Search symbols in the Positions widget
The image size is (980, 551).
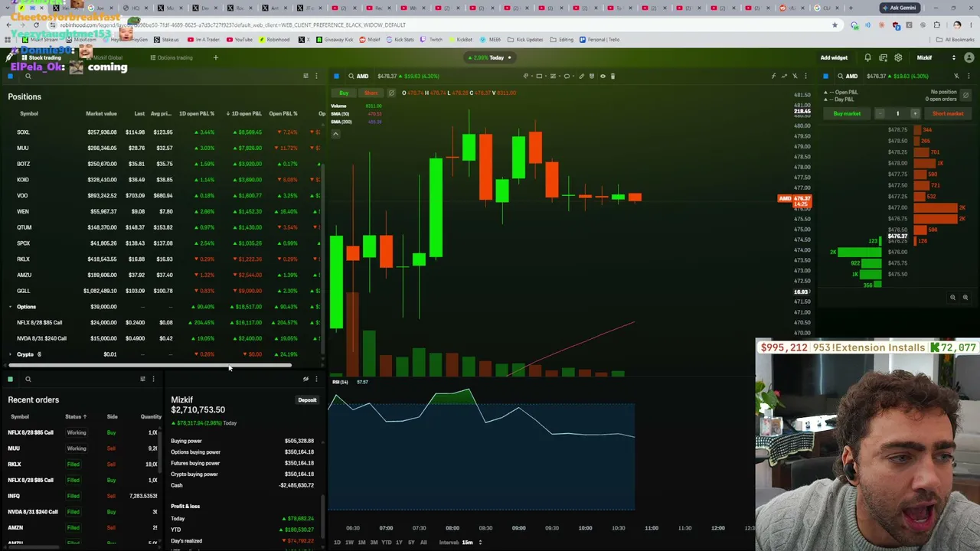pyautogui.click(x=28, y=76)
